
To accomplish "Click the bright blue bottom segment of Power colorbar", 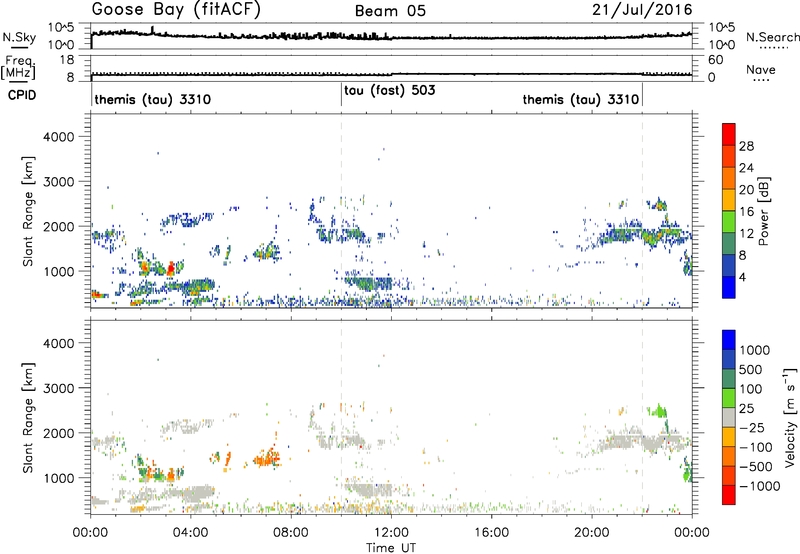I will pyautogui.click(x=729, y=287).
